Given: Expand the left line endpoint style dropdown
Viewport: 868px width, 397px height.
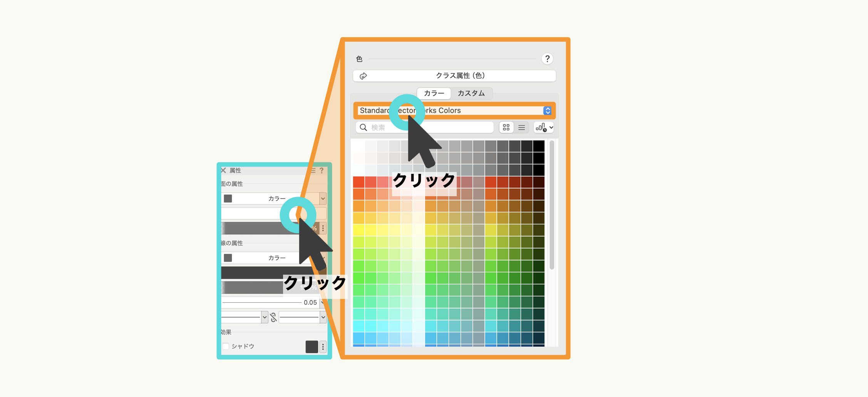Looking at the screenshot, I should tap(265, 317).
